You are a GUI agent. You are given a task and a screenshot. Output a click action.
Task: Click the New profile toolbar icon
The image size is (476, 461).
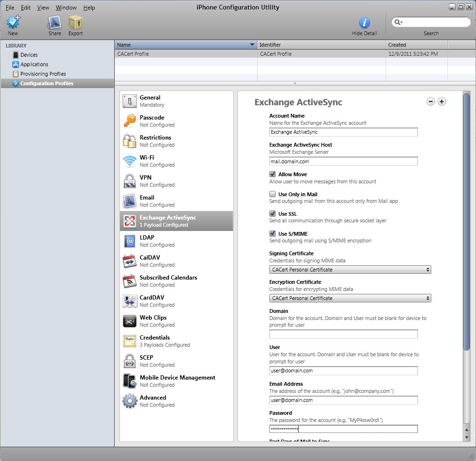coord(13,22)
